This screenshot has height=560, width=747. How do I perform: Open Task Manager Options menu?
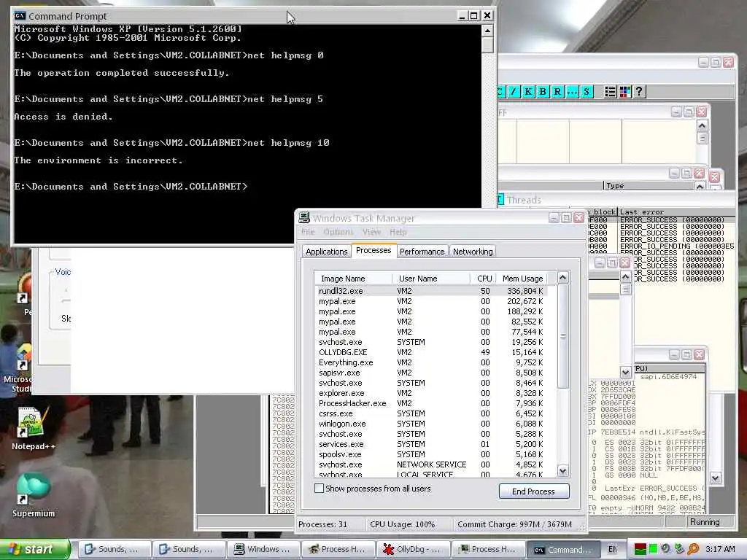point(338,232)
